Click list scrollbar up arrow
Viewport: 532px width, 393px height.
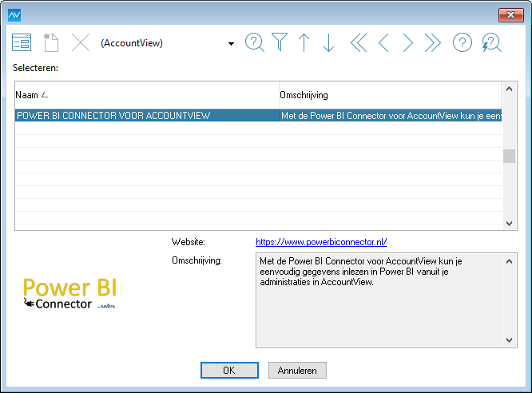509,89
